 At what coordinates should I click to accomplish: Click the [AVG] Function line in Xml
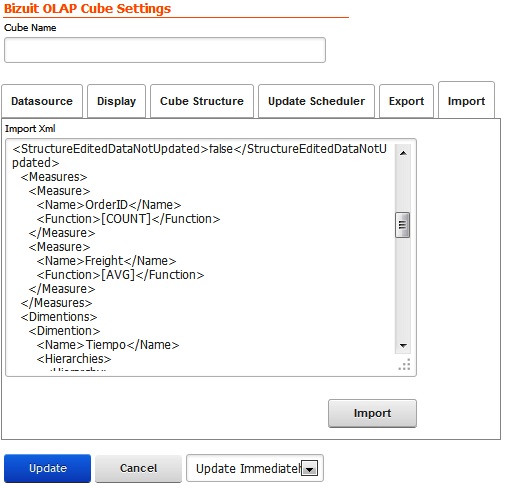tap(120, 275)
